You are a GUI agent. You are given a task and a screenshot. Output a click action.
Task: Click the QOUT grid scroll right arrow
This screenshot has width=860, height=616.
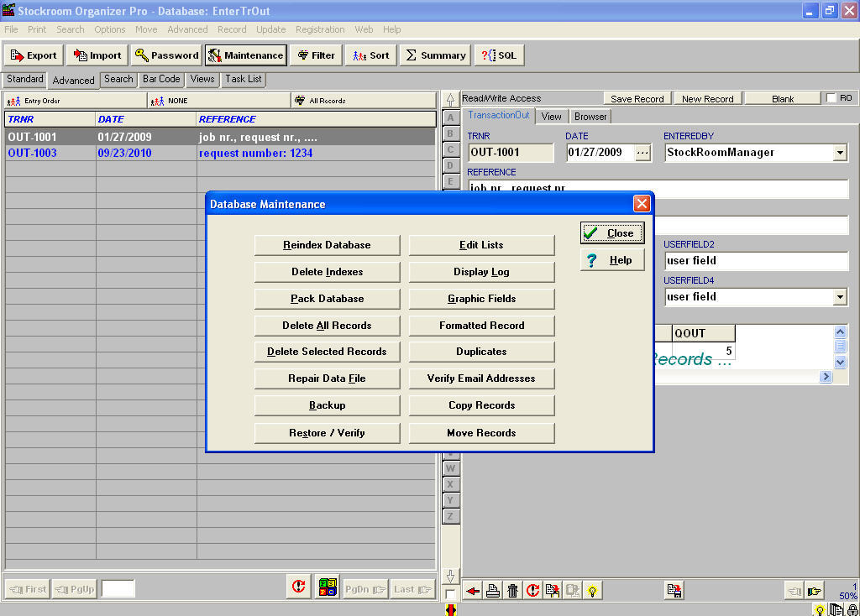826,377
